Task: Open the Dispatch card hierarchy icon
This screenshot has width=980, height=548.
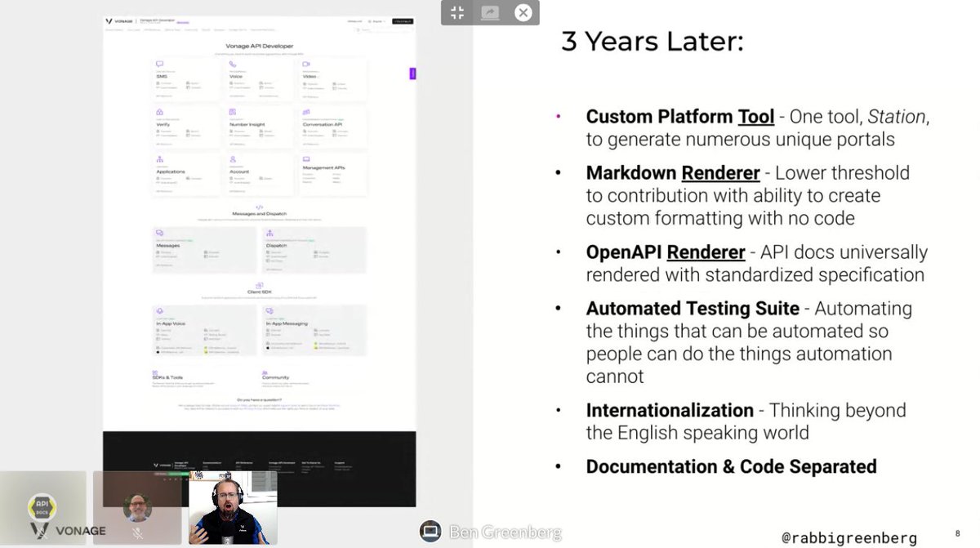Action: (269, 233)
